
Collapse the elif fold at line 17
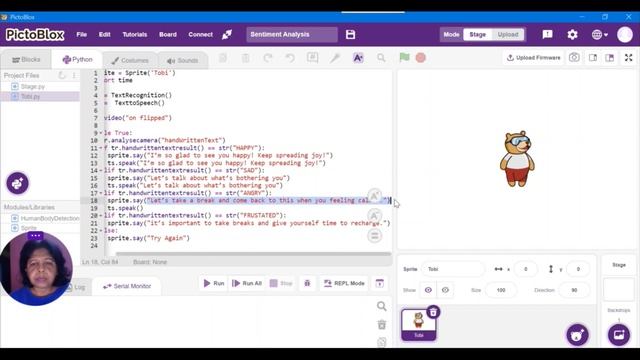coord(101,193)
